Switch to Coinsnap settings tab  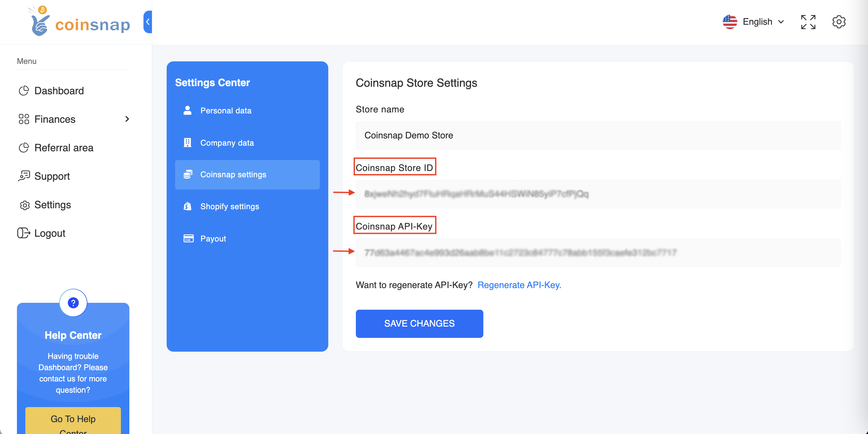[233, 174]
